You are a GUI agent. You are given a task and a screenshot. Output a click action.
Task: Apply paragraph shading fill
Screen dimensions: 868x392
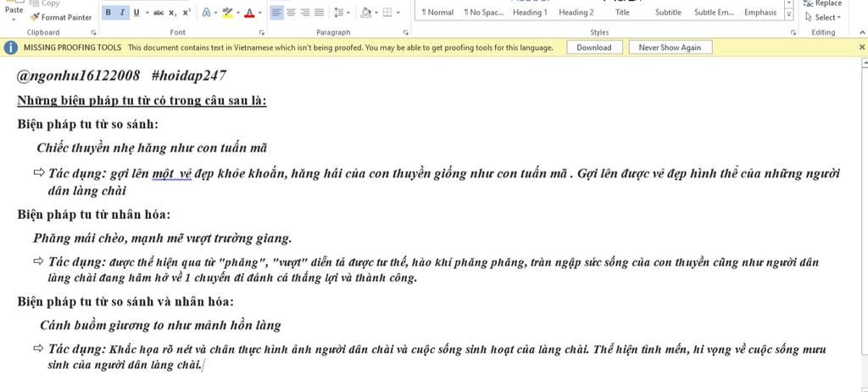pyautogui.click(x=365, y=12)
